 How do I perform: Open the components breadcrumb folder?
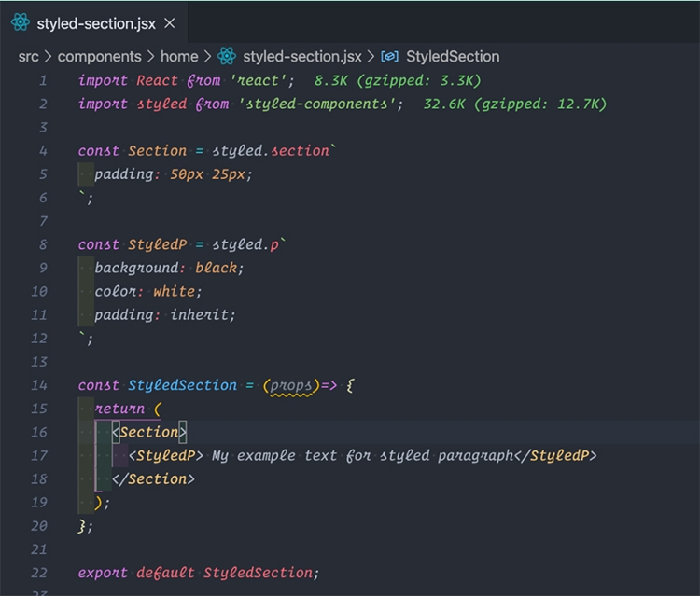click(x=99, y=57)
